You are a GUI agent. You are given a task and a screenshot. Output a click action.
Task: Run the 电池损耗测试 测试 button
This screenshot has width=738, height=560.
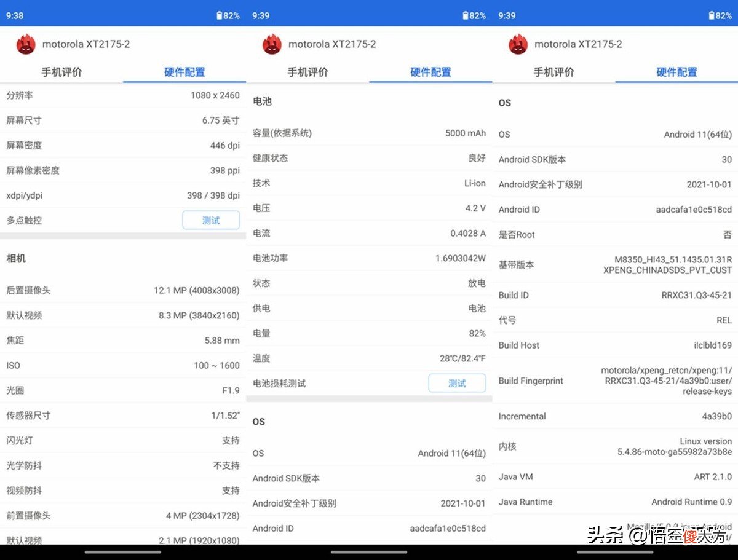click(457, 383)
